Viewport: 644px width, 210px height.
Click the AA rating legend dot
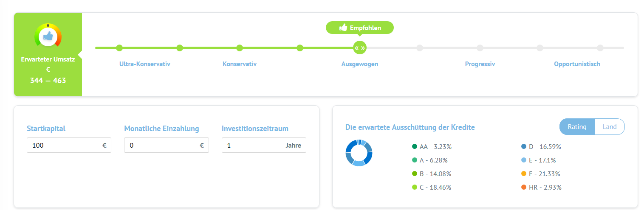[415, 147]
